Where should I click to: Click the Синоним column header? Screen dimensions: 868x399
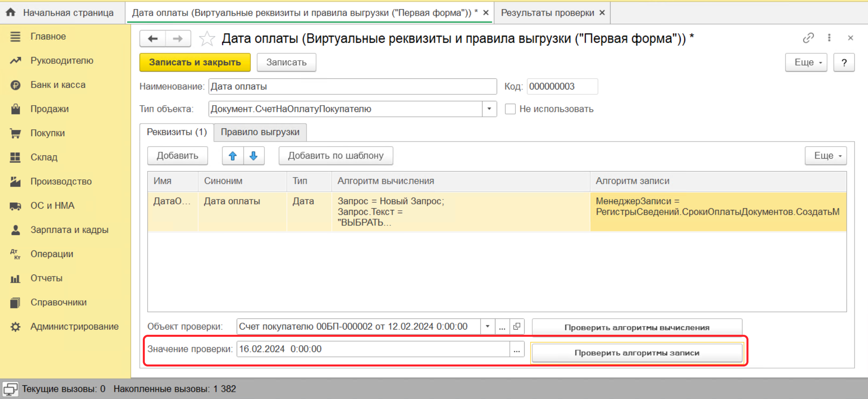242,181
